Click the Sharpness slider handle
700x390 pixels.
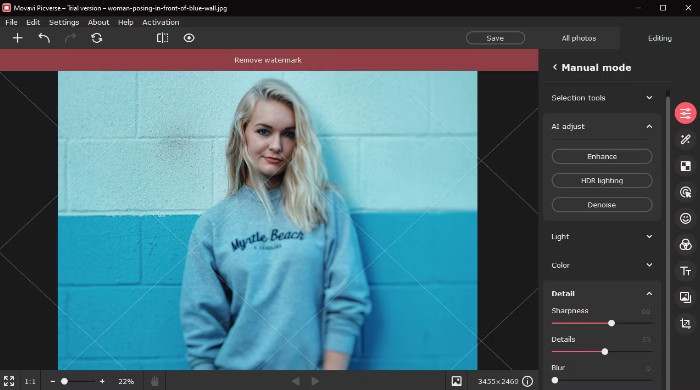pyautogui.click(x=611, y=323)
